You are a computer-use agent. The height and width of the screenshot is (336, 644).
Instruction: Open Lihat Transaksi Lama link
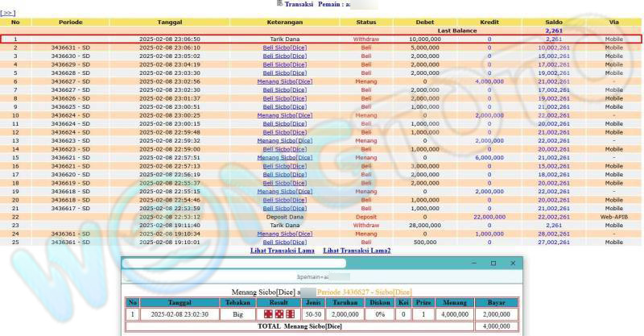283,251
